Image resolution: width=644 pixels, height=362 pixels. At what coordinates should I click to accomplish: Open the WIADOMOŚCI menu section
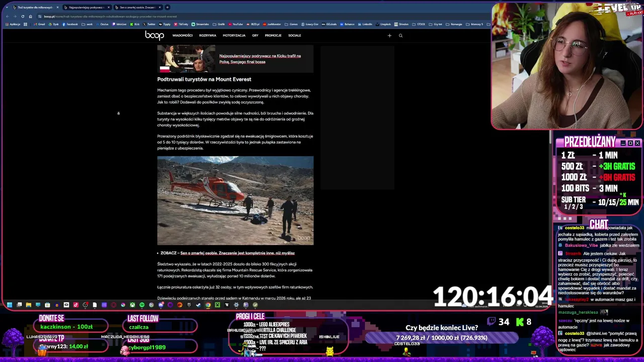(182, 36)
